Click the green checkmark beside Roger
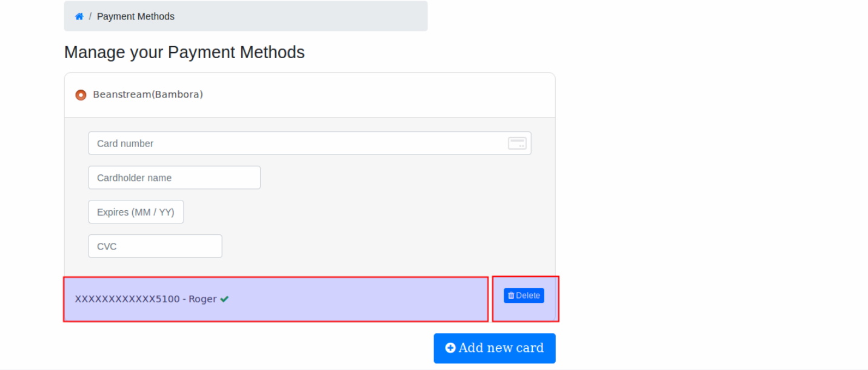Image resolution: width=868 pixels, height=370 pixels. [224, 299]
